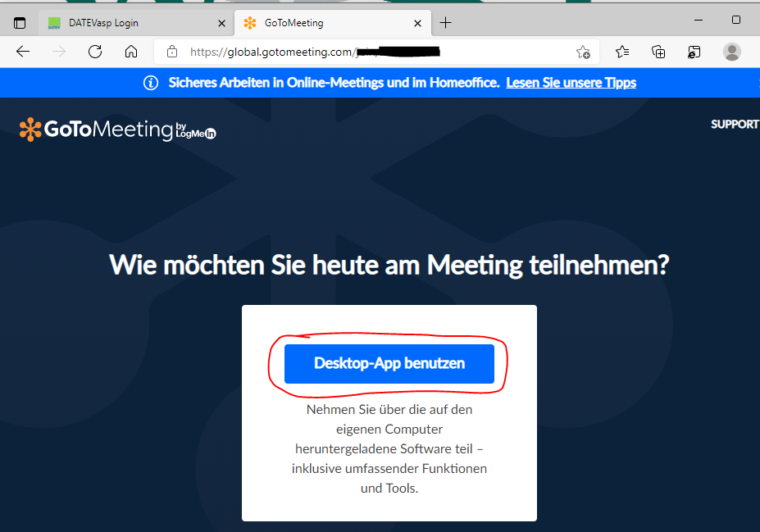Click the browser forward arrow
760x532 pixels.
(x=59, y=52)
